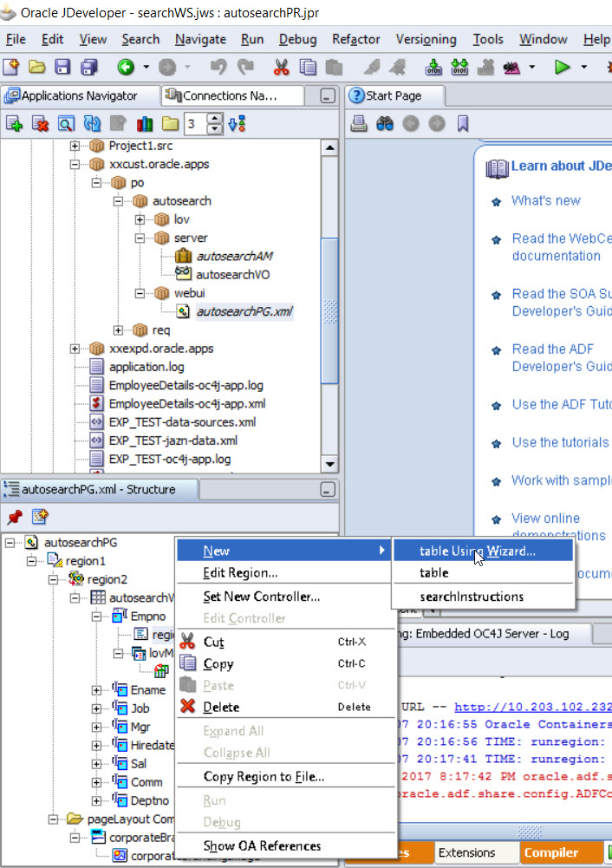Click the Sort by type icon in navigator
Screen dimensions: 612x868
point(237,123)
